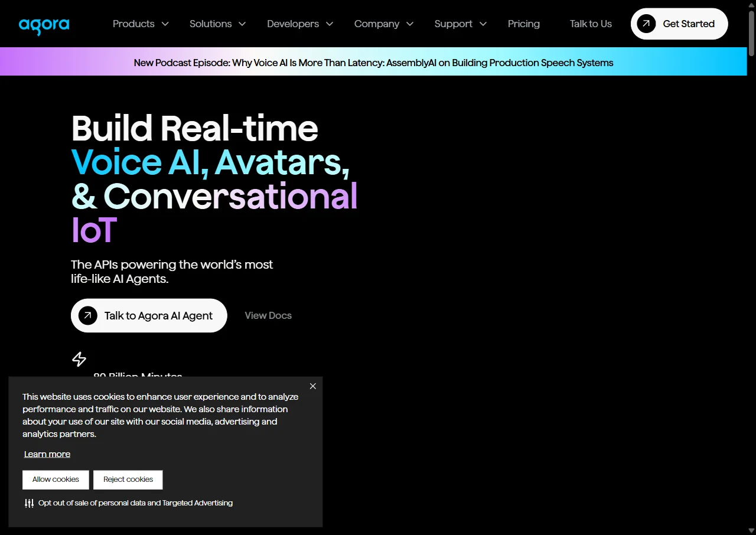Expand the Products chevron
This screenshot has height=535, width=756.
point(165,24)
